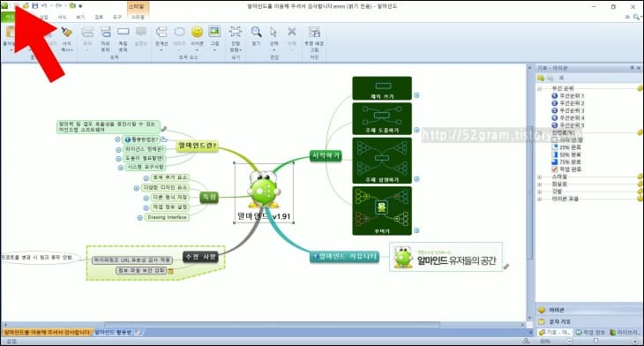Open the 아이콘 smiley dropdown in ribbon
The width and height of the screenshot is (644, 346).
point(197,50)
